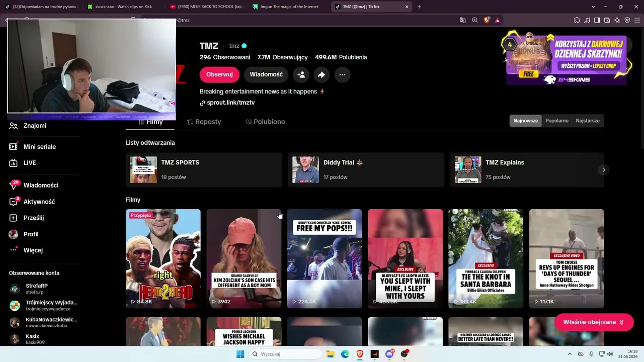Viewport: 644px width, 362px height.
Task: Share the TMZ profile via arrow icon
Action: pyautogui.click(x=321, y=74)
